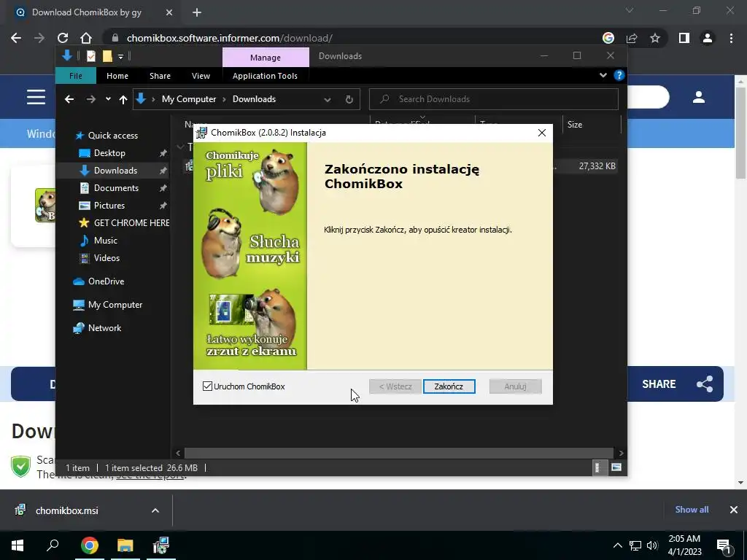The image size is (747, 560).
Task: Go forward in File Explorer
Action: [x=90, y=99]
